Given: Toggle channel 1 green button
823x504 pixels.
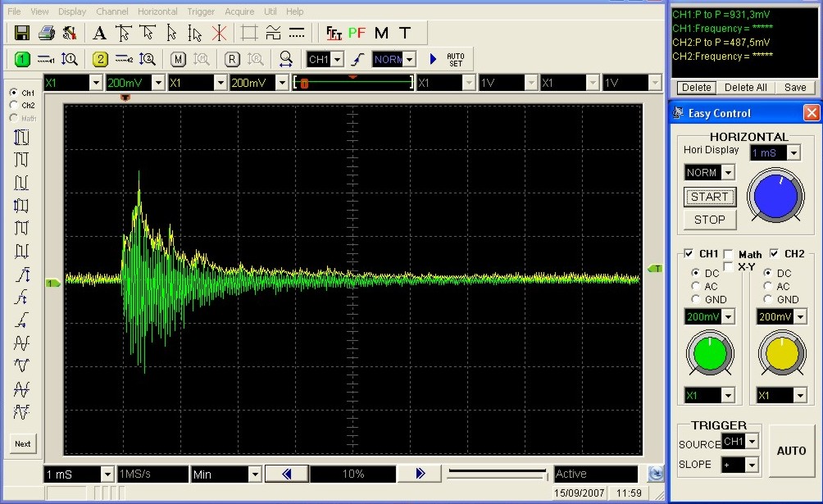Looking at the screenshot, I should [22, 59].
